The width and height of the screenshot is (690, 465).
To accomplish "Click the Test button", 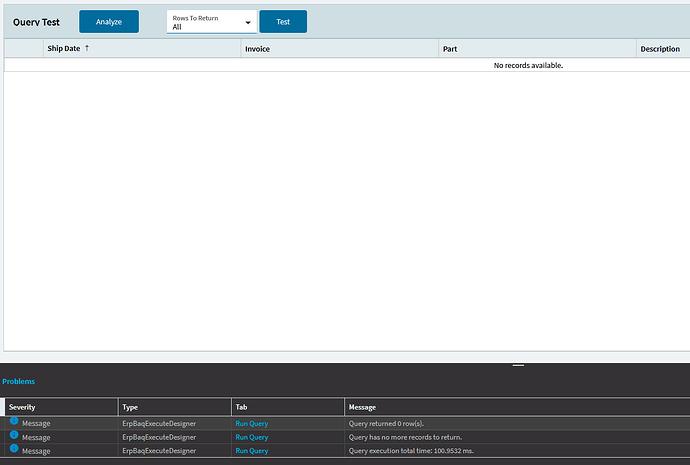I will pos(283,22).
